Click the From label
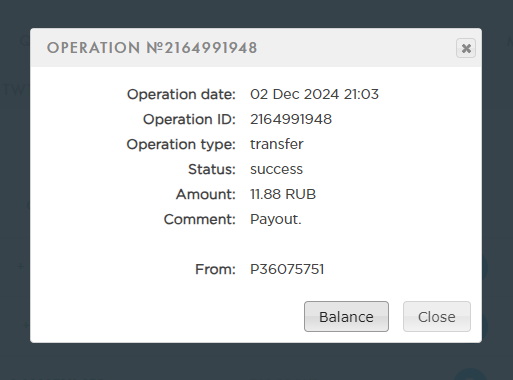This screenshot has width=513, height=380. point(215,269)
